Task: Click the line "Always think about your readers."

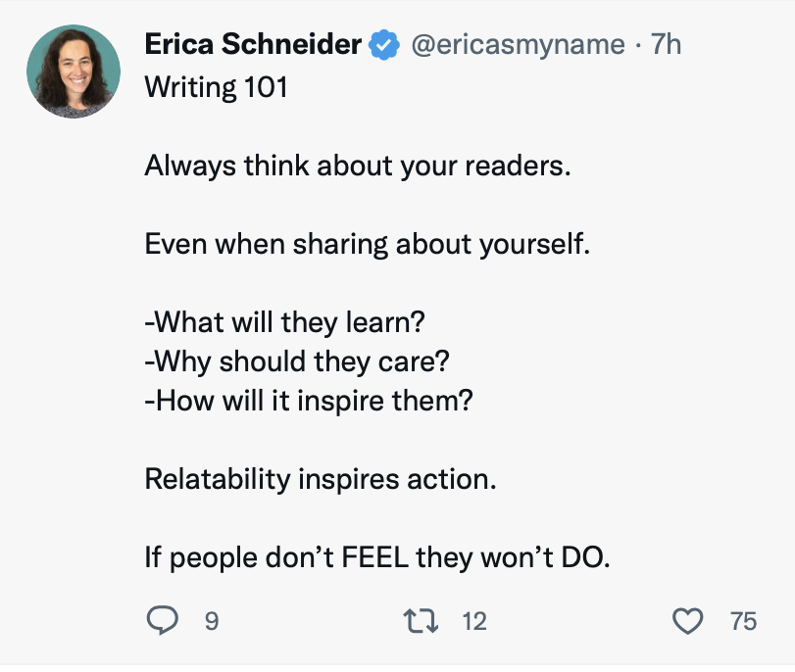Action: 357,166
